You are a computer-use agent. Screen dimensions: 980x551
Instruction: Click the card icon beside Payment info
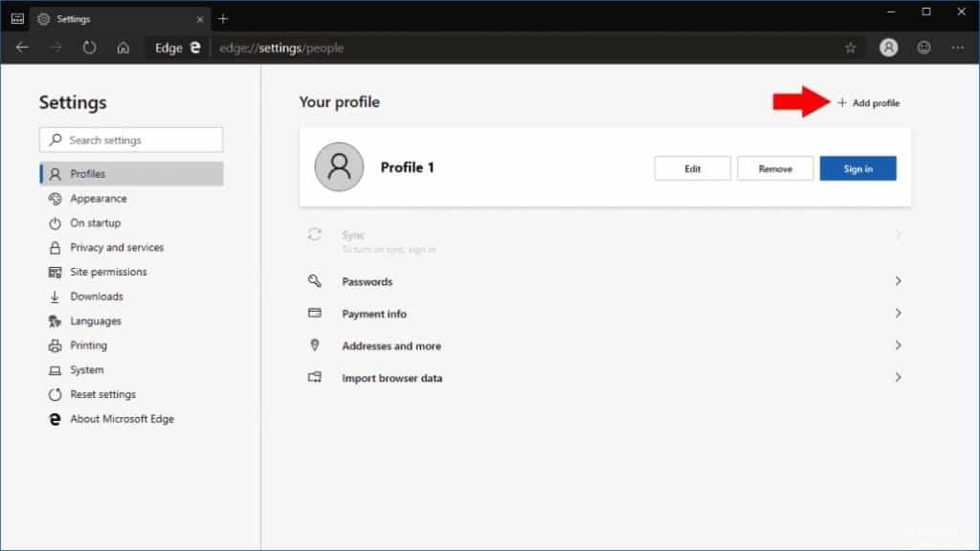point(314,314)
